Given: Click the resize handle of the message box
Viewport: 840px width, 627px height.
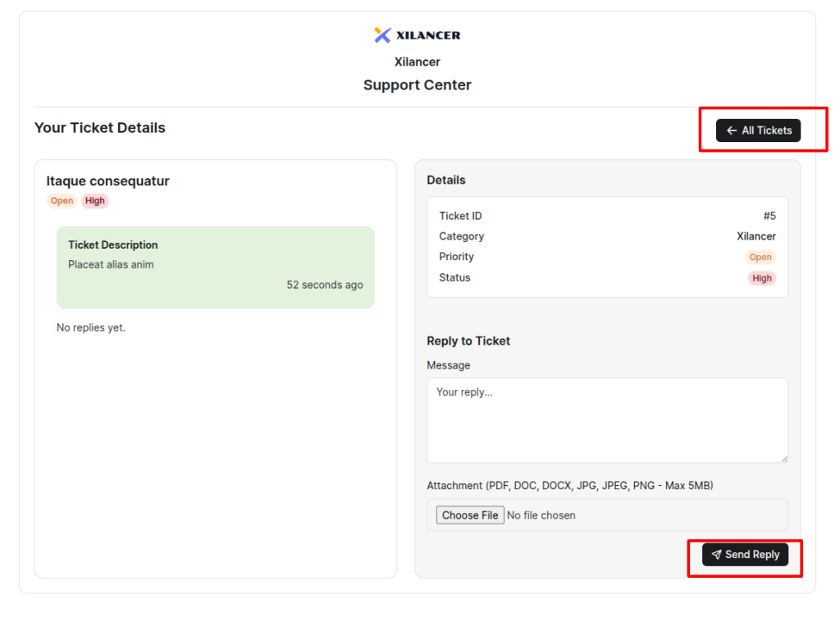Looking at the screenshot, I should (783, 458).
